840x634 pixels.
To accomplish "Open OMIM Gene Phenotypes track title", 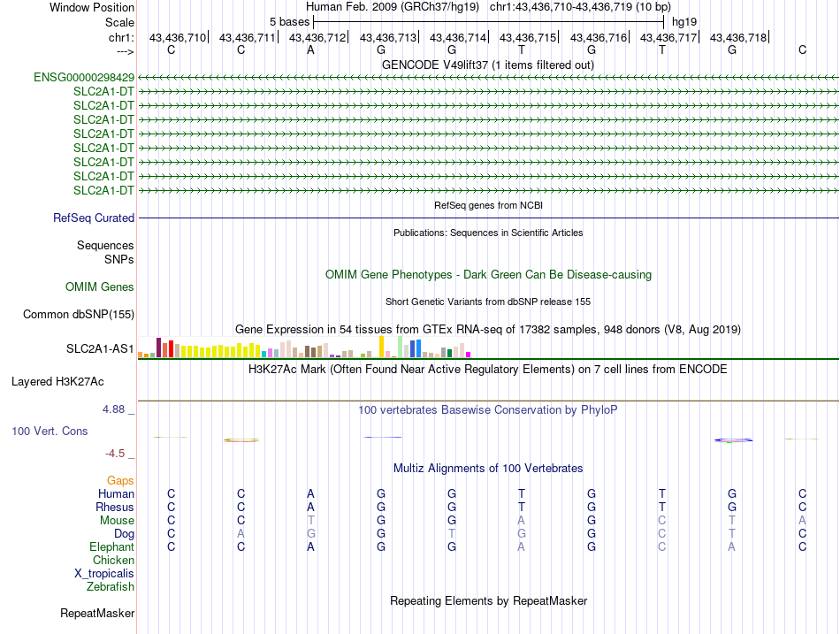I will (x=488, y=274).
